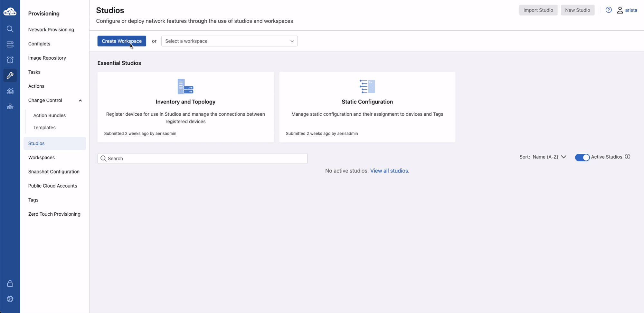Click the Create Workspace button
Viewport: 644px width, 313px height.
pos(121,41)
